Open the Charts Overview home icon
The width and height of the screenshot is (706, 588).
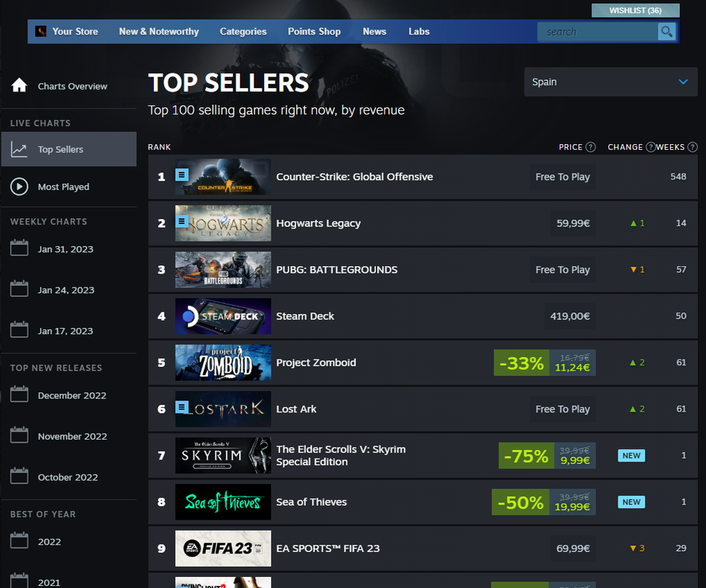[x=19, y=85]
